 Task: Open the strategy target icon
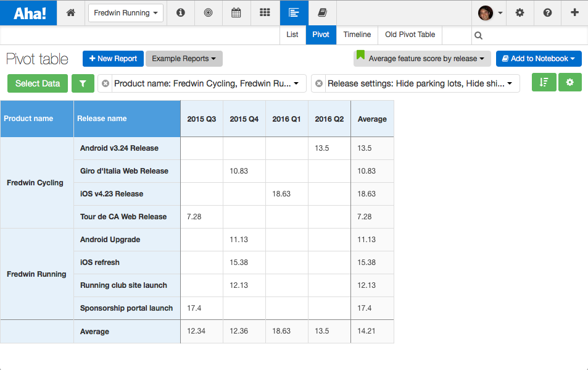(208, 13)
